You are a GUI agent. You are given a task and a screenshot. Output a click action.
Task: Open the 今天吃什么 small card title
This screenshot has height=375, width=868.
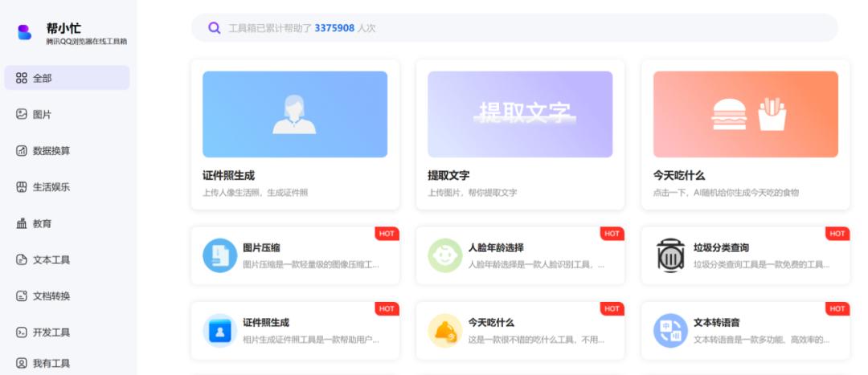pos(491,323)
